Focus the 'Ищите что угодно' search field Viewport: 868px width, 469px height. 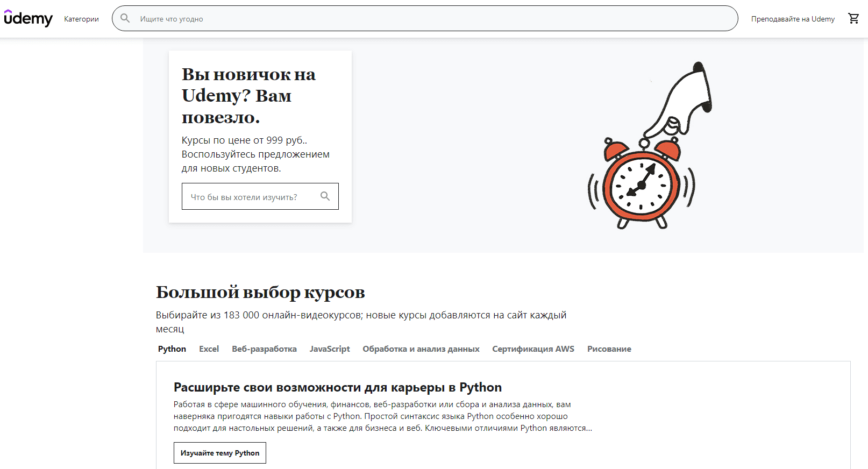pyautogui.click(x=425, y=18)
